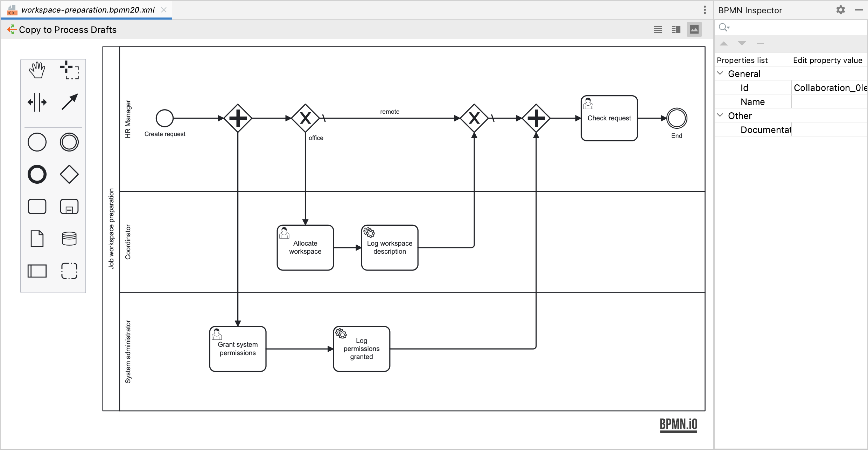Select the document/annotation shape tool
The width and height of the screenshot is (868, 450).
(37, 238)
